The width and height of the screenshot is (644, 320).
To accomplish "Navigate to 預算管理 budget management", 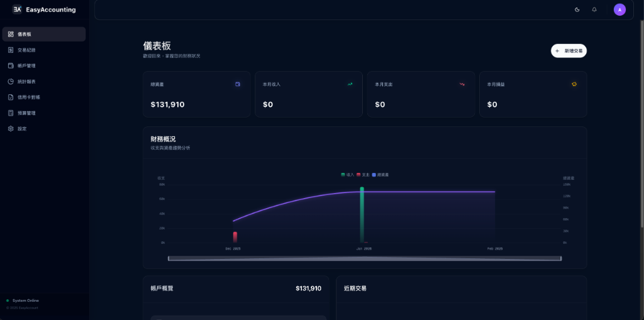I will coord(44,113).
